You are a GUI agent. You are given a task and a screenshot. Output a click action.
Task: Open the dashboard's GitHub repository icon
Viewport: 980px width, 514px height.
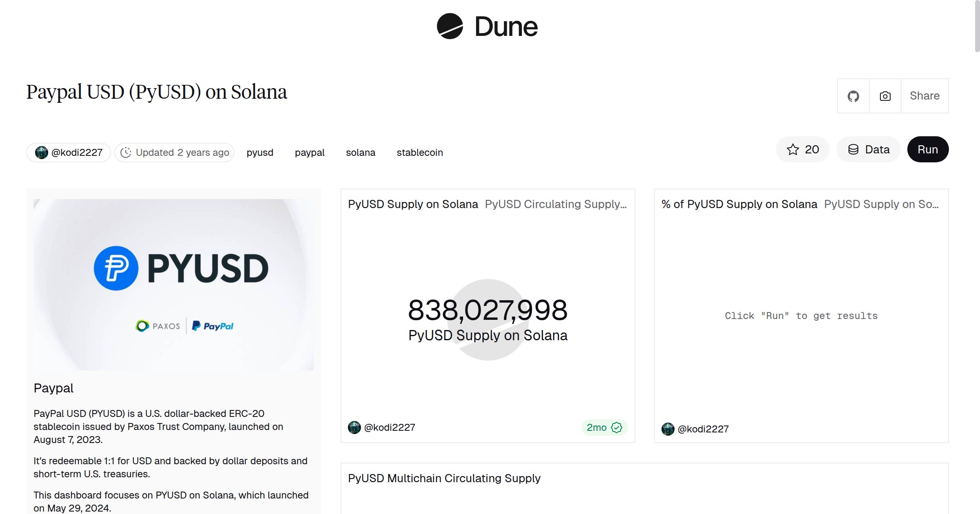point(853,96)
